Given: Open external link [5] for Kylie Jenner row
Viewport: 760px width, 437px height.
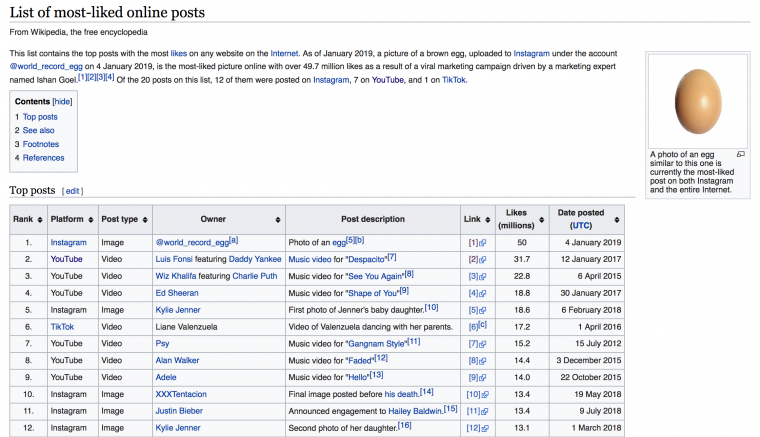Looking at the screenshot, I should (x=477, y=310).
